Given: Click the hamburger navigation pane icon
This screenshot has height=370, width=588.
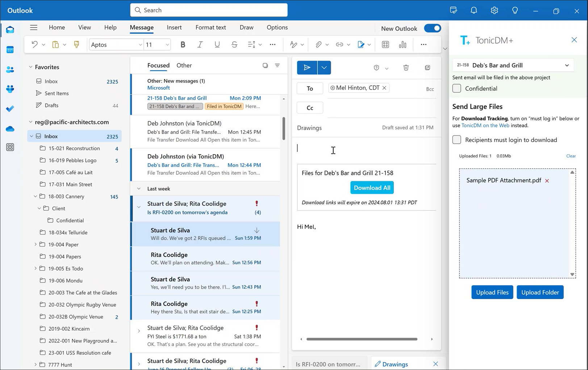Looking at the screenshot, I should tap(34, 28).
